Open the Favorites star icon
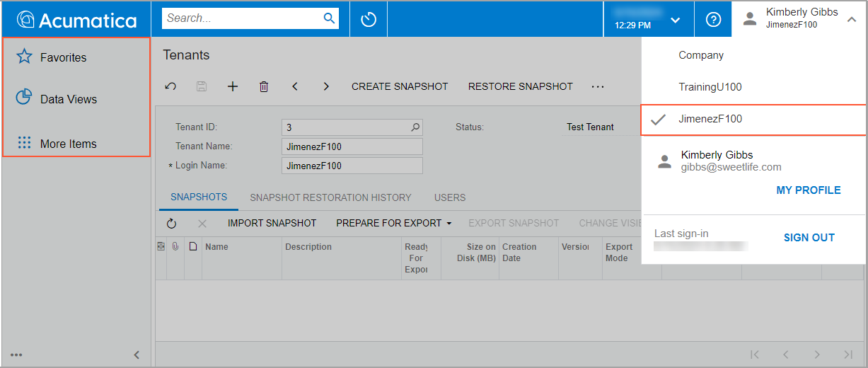Viewport: 868px width, 368px height. click(25, 57)
